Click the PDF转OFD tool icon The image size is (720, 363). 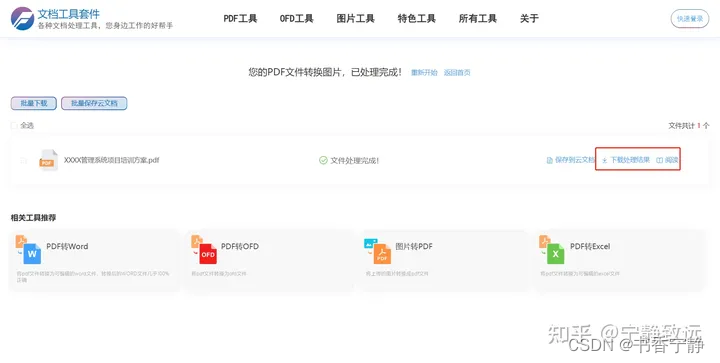tap(204, 250)
